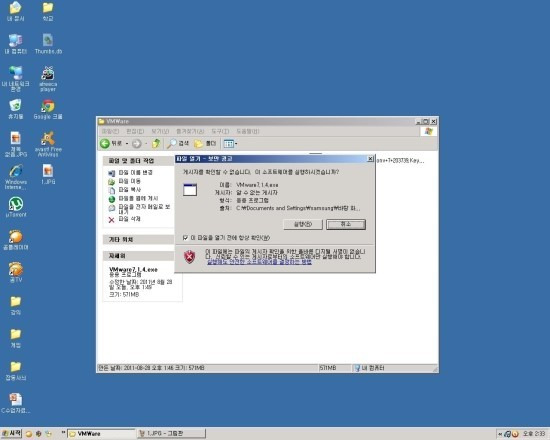This screenshot has height=440, width=550.
Task: Collapse the 자세히 details section
Action: tap(138, 256)
